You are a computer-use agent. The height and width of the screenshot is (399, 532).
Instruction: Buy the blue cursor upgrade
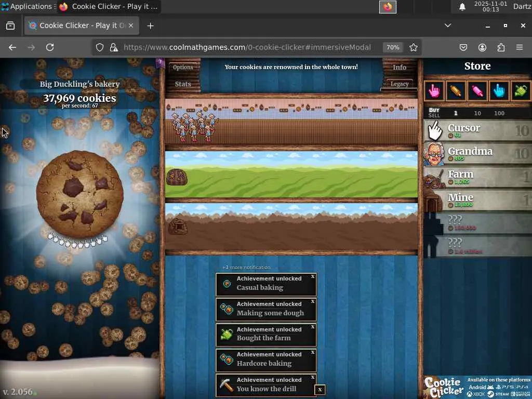499,91
